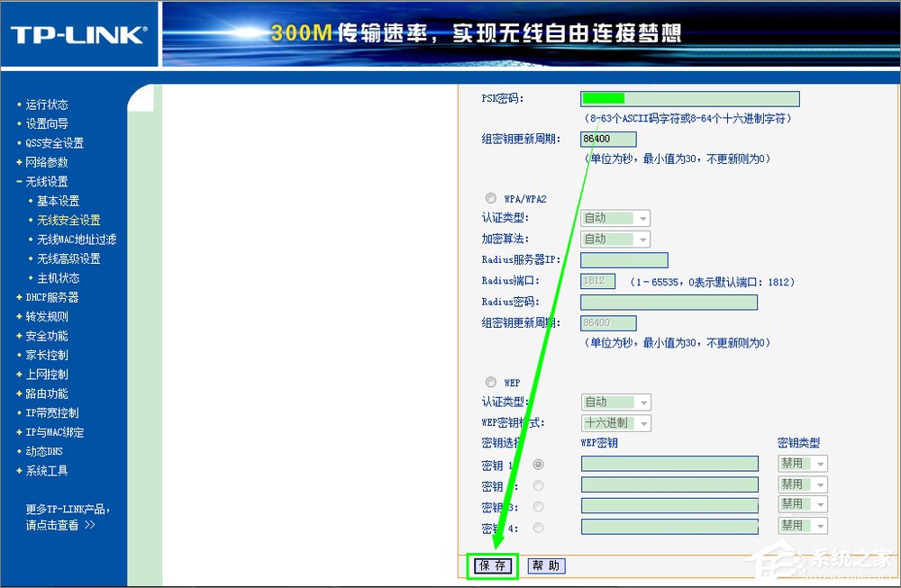Select 基本设置 under wireless settings

point(59,200)
